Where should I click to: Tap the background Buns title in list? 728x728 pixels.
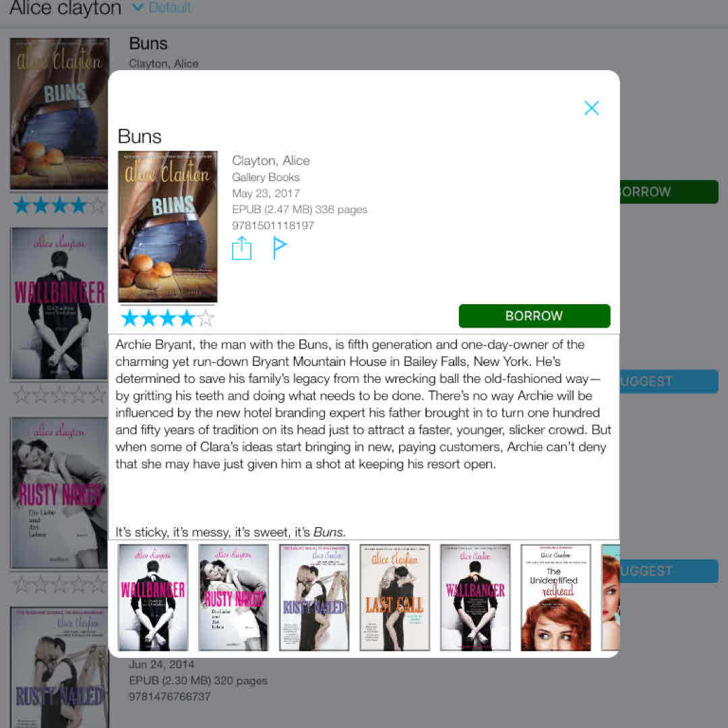pyautogui.click(x=148, y=44)
